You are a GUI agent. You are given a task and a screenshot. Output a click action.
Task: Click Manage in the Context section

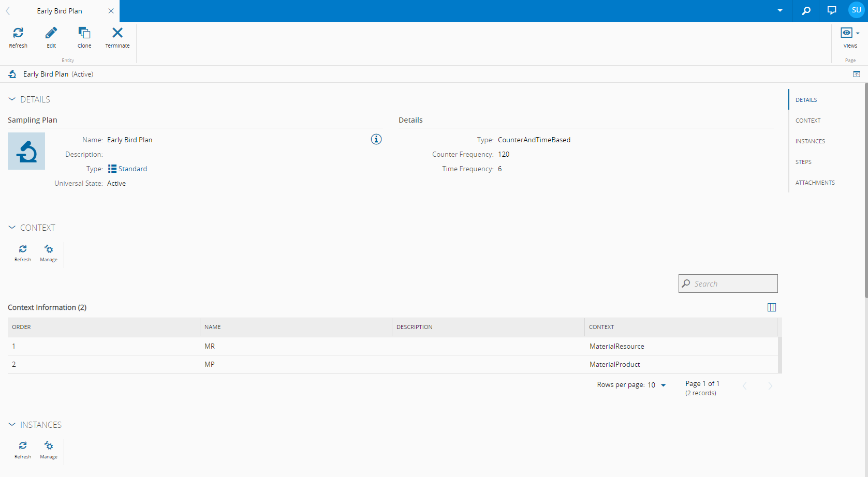coord(49,253)
